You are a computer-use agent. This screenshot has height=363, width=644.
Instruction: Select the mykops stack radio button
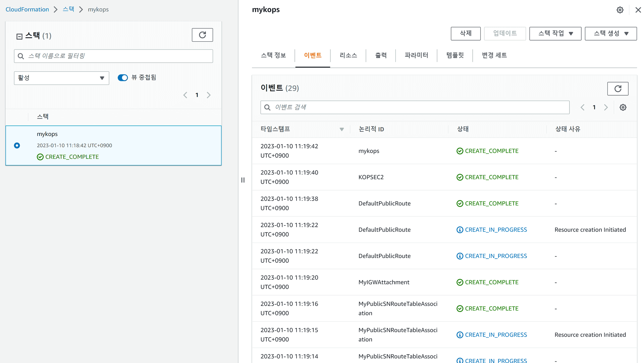coord(17,146)
